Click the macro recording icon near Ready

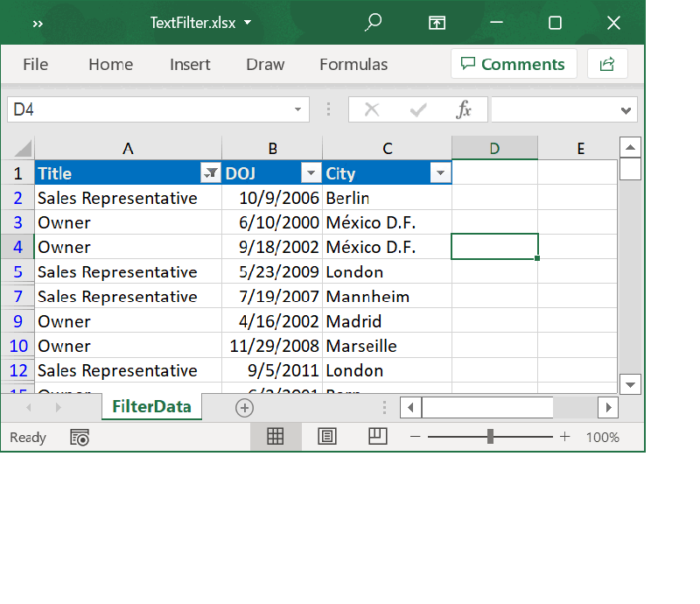click(x=79, y=437)
